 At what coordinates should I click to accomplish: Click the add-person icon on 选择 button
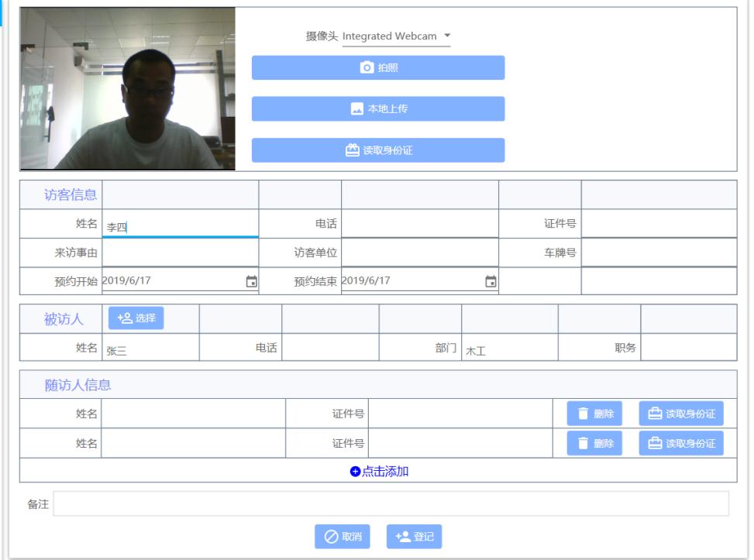pos(122,318)
